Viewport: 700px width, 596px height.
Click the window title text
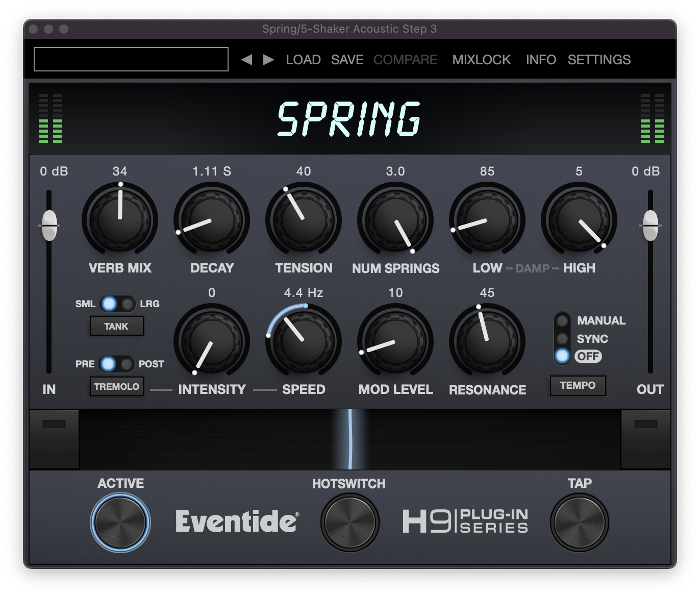click(x=349, y=29)
